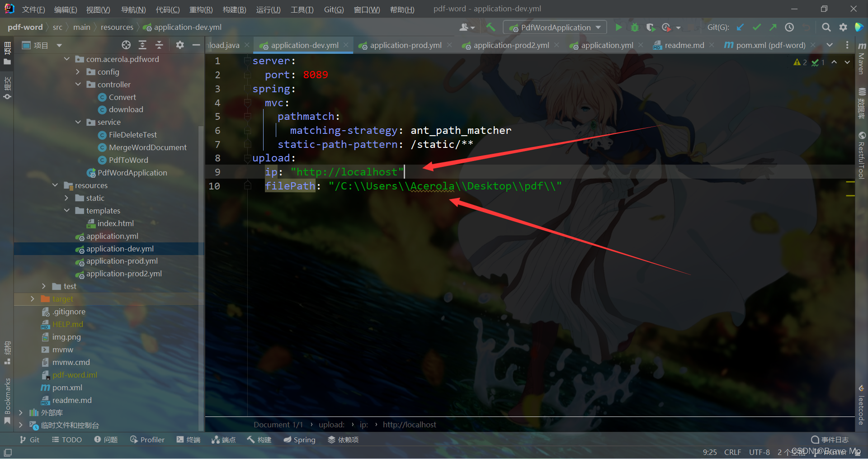Viewport: 868px width, 459px height.
Task: Run with coverage shield icon
Action: (651, 28)
